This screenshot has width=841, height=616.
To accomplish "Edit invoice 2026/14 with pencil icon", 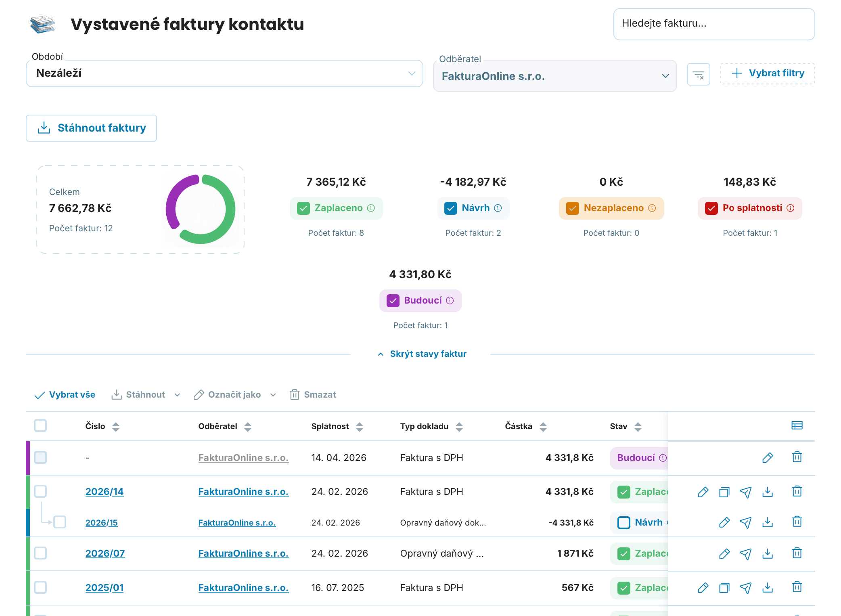I will (x=703, y=492).
